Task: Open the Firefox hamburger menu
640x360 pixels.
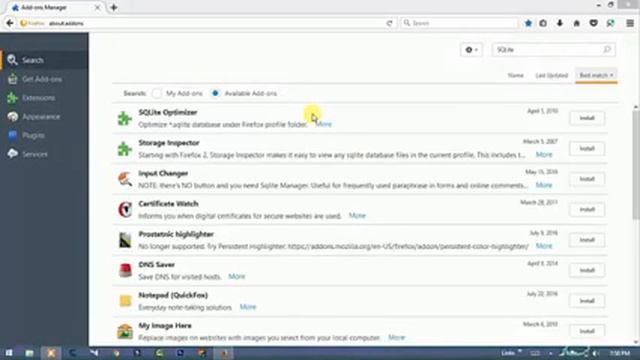Action: pos(630,23)
